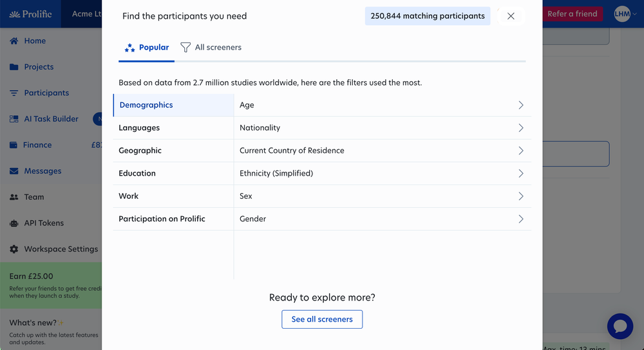644x350 pixels.
Task: Expand the Nationality filter chevron
Action: pos(521,128)
